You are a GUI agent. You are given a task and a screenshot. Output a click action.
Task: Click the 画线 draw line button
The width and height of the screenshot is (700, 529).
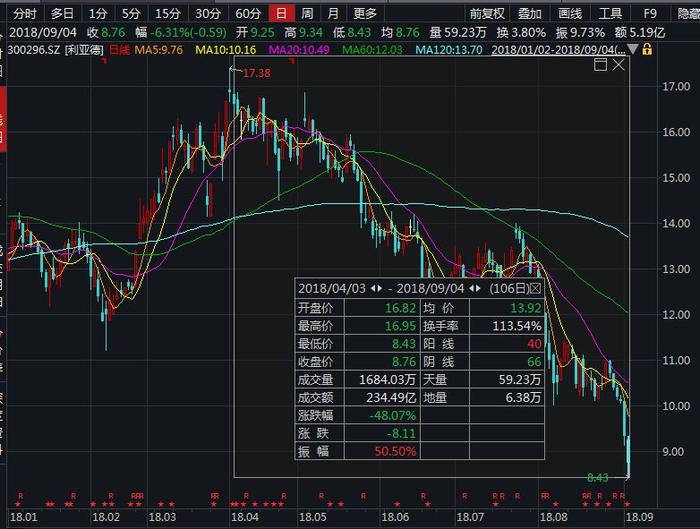[569, 13]
